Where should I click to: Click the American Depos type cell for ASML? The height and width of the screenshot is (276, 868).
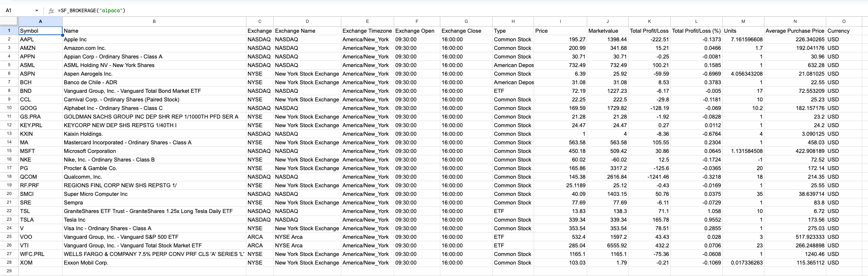513,65
